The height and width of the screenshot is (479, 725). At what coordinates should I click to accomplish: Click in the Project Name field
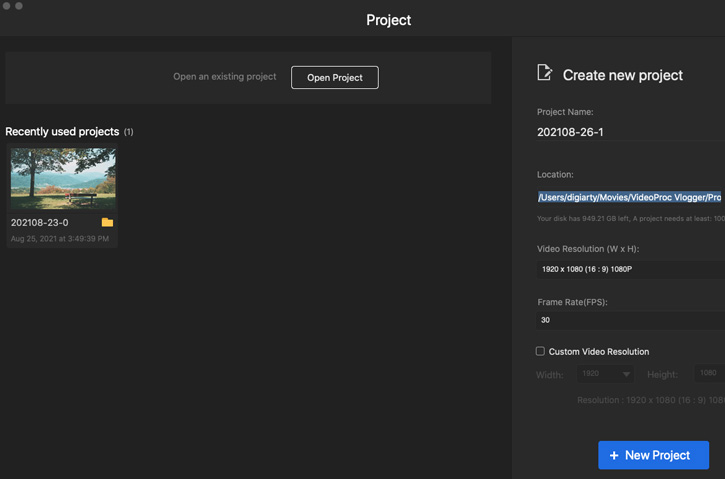coord(630,132)
